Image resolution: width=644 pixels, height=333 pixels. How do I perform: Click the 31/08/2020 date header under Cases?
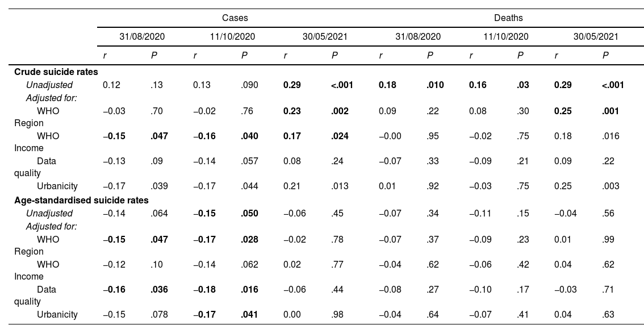pos(141,36)
